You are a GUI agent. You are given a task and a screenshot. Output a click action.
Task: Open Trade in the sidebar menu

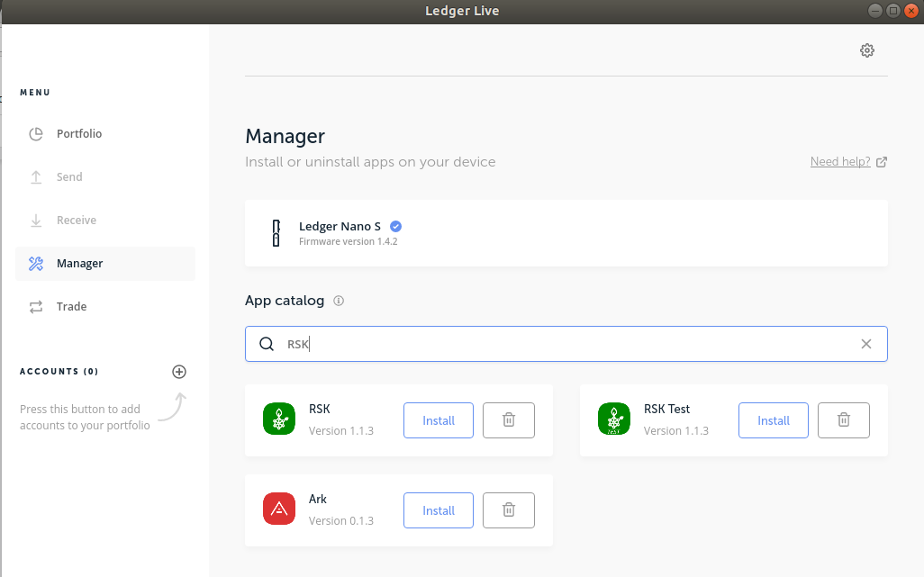104,307
